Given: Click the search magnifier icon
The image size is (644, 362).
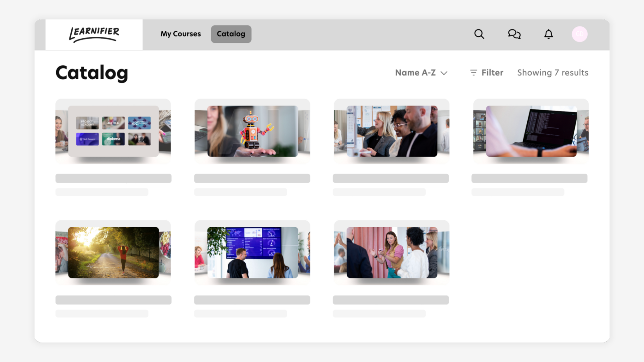Looking at the screenshot, I should [479, 34].
